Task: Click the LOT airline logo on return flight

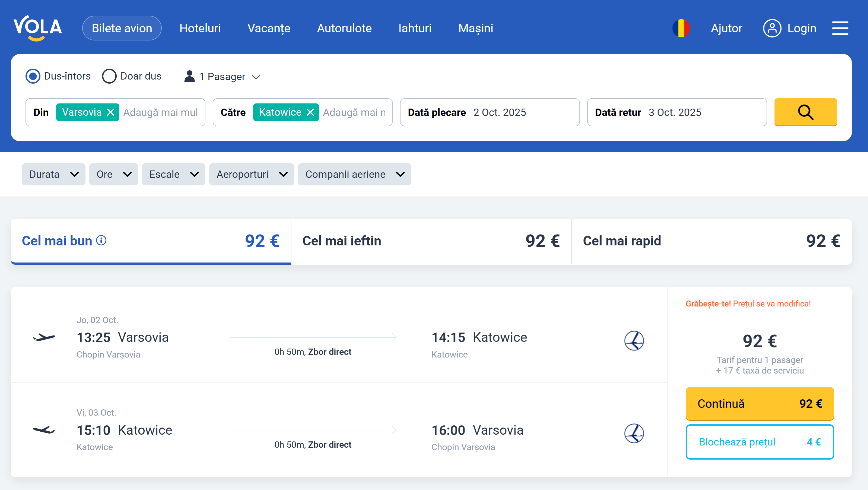Action: [634, 433]
